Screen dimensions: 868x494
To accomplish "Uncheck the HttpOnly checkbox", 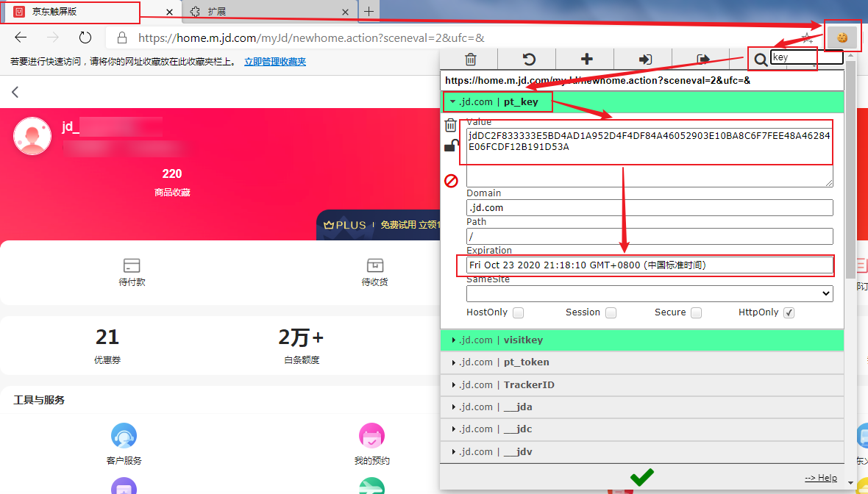I will click(789, 312).
